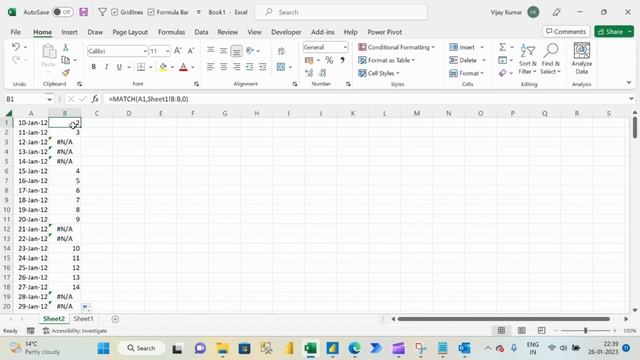
Task: Open the Windows Start menu
Action: point(104,348)
